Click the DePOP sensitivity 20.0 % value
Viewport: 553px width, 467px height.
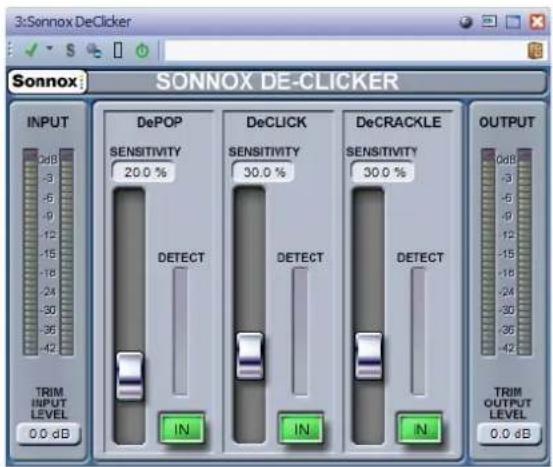point(144,172)
